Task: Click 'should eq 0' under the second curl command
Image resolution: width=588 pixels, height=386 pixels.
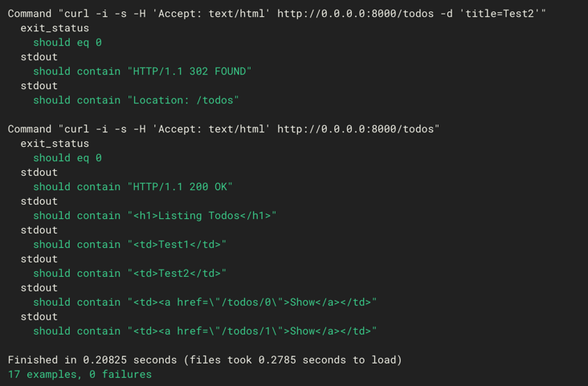Action: tap(67, 158)
